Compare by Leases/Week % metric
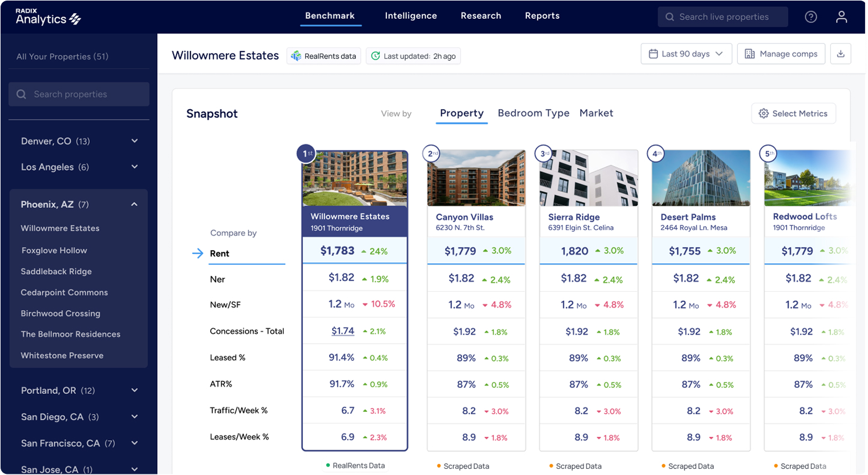868x475 pixels. click(239, 437)
